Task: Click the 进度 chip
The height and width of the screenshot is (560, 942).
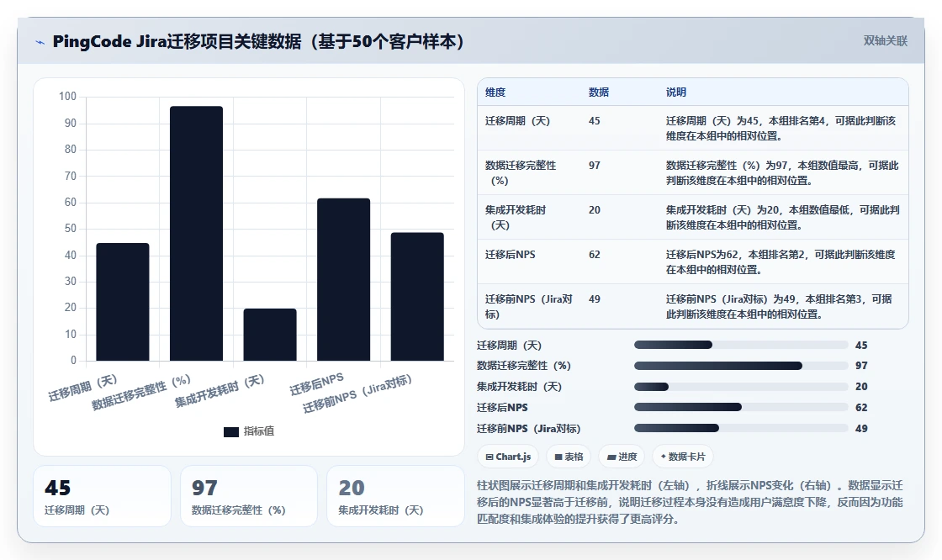Action: [622, 457]
